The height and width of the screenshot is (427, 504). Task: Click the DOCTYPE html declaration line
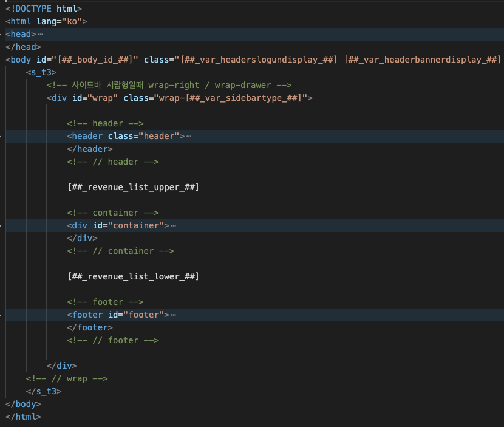44,9
